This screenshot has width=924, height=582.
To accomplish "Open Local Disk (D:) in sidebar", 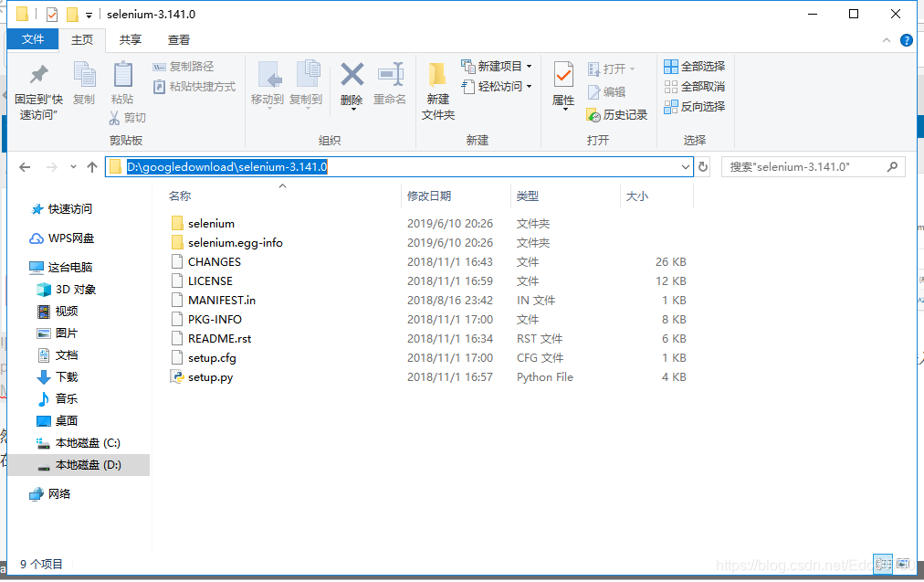I will pos(79,465).
